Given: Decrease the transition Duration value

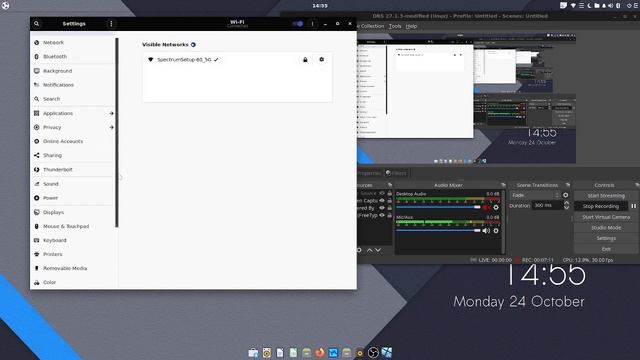Looking at the screenshot, I should [567, 208].
